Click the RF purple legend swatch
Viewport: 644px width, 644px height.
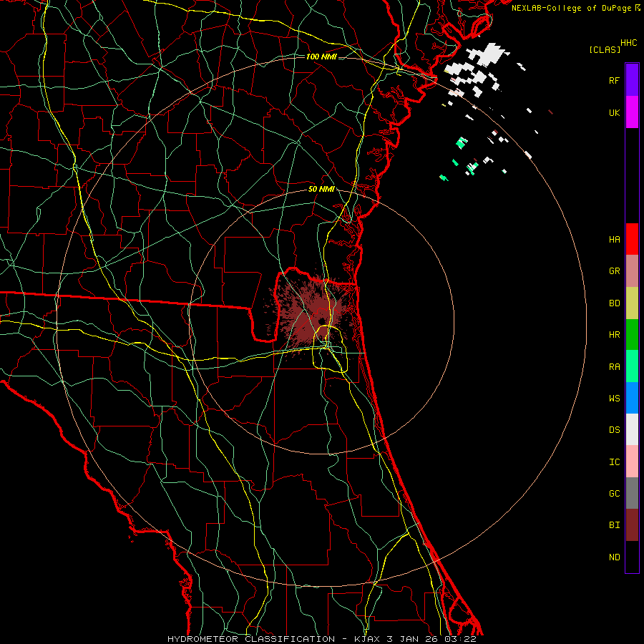[x=632, y=80]
